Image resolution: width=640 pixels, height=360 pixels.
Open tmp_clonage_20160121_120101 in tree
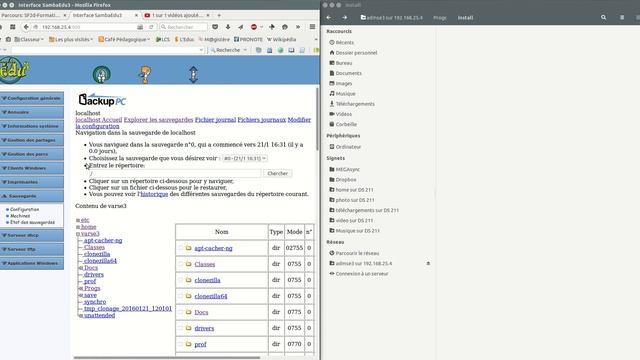(x=128, y=309)
